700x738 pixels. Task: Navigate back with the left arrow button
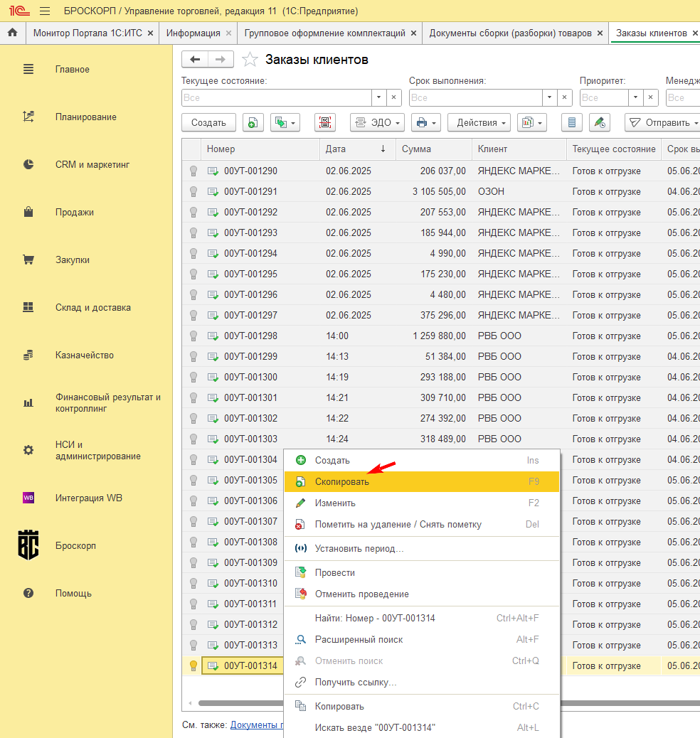tap(194, 59)
